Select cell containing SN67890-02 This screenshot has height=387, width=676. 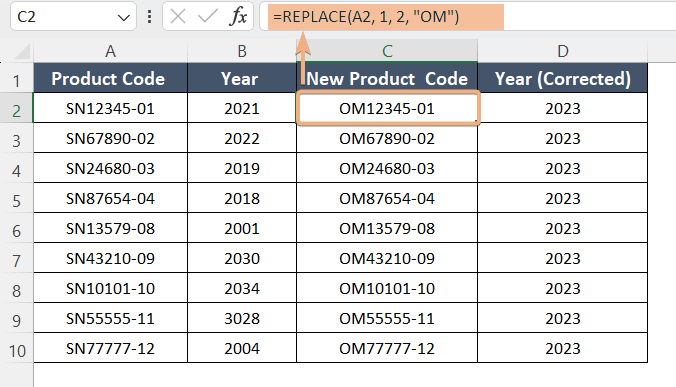[x=110, y=138]
